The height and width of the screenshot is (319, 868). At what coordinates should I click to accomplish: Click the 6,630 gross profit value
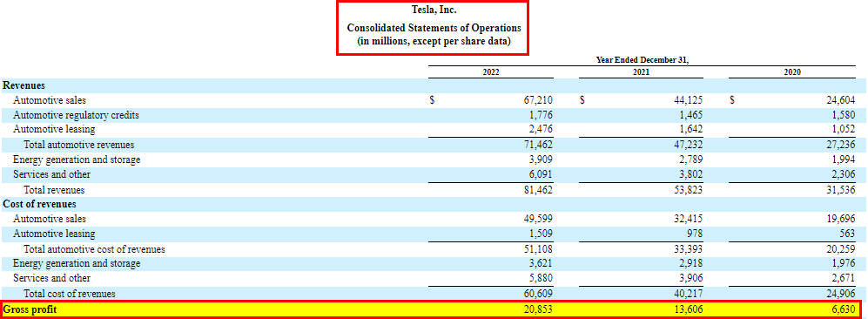click(x=844, y=309)
